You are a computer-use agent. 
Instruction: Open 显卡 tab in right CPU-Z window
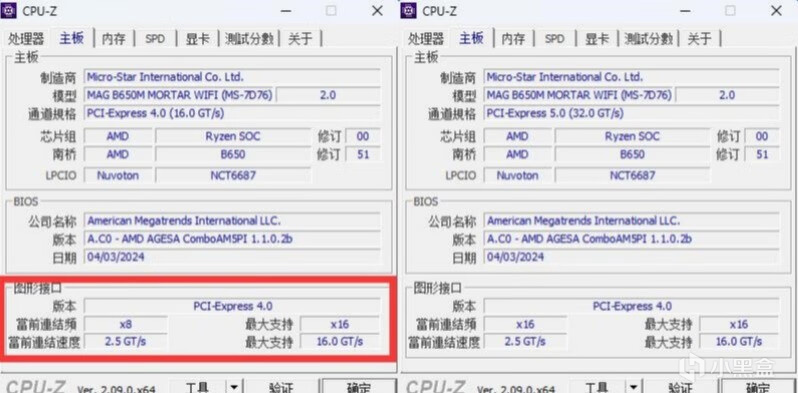pos(596,38)
